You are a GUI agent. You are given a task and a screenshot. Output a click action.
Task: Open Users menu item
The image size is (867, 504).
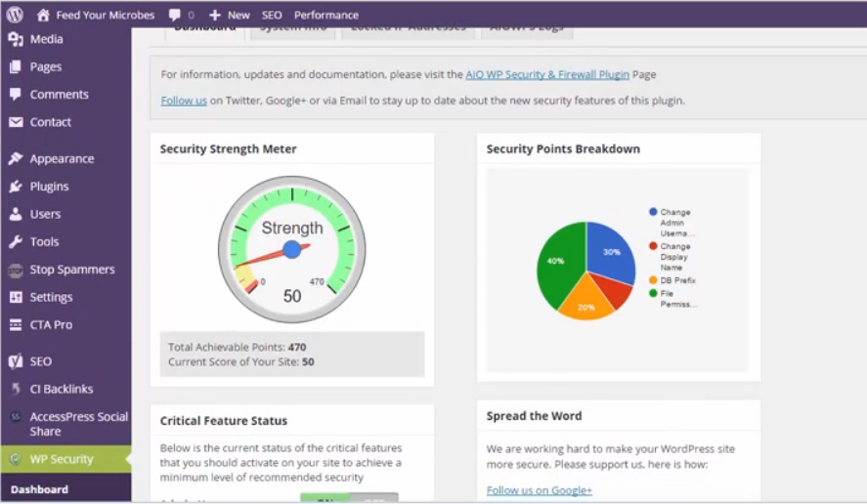click(x=45, y=214)
